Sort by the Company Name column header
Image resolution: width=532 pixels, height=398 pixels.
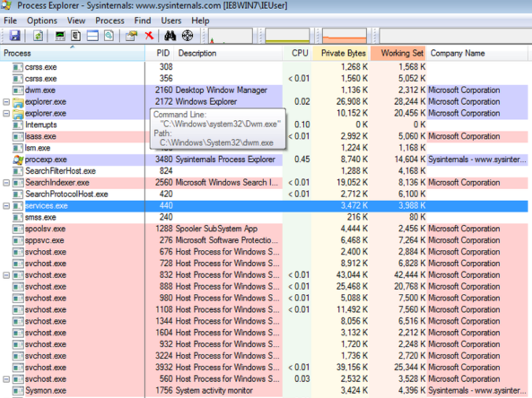click(477, 53)
